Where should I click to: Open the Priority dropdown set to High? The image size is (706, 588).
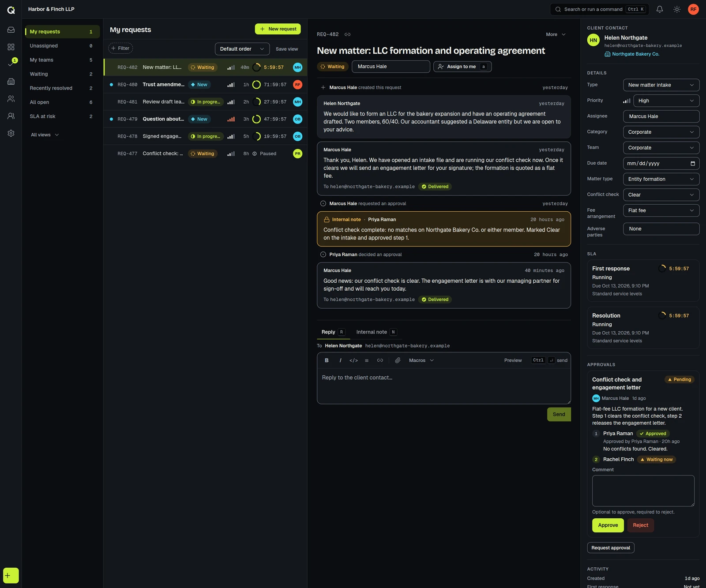[666, 101]
